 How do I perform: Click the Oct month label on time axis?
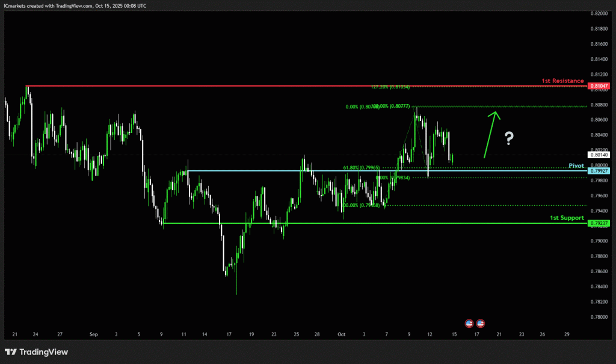[342, 333]
